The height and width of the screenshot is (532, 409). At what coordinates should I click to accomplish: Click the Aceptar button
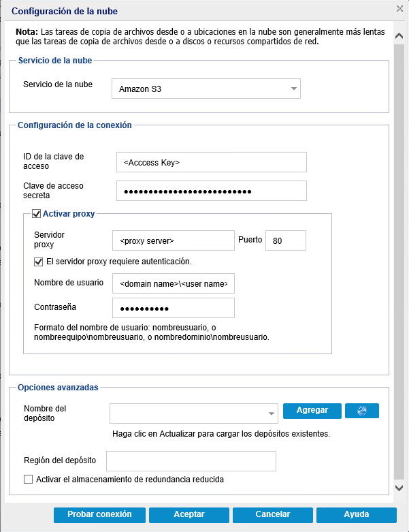coord(189,514)
